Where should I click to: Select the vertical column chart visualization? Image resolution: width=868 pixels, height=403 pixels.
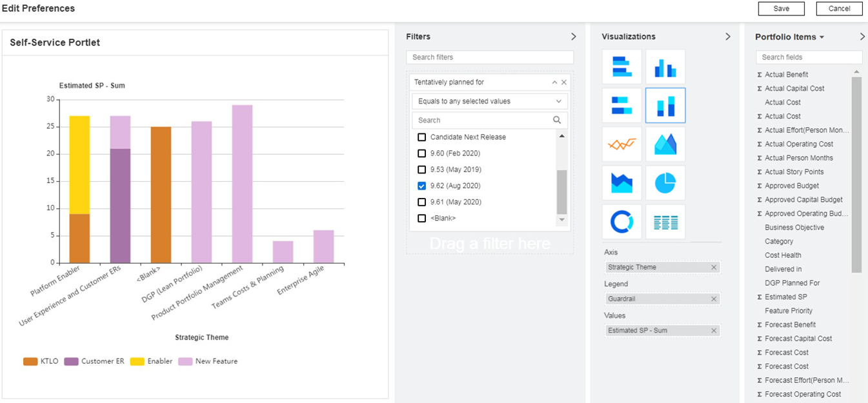tap(665, 66)
